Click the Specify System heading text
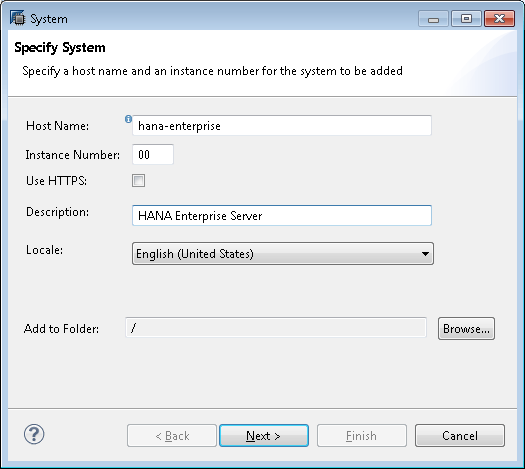The width and height of the screenshot is (525, 469). tap(60, 48)
